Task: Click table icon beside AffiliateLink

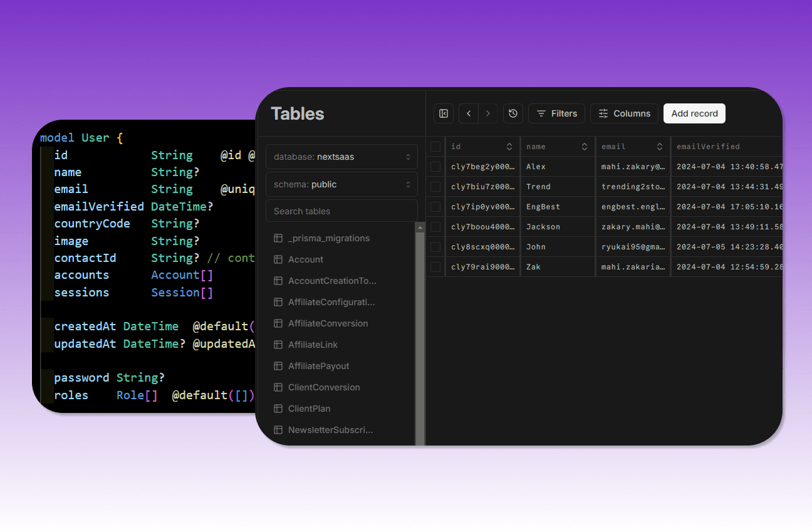Action: click(278, 345)
